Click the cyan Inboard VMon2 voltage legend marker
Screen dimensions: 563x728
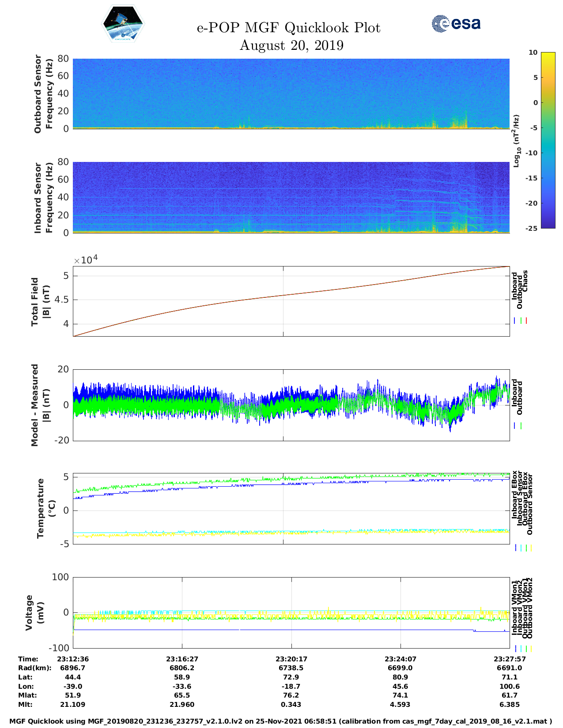click(521, 648)
